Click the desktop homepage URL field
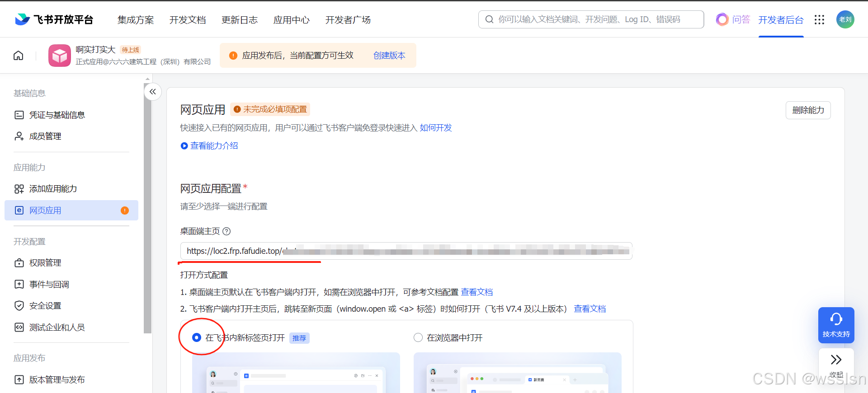Viewport: 868px width, 393px height. tap(406, 251)
